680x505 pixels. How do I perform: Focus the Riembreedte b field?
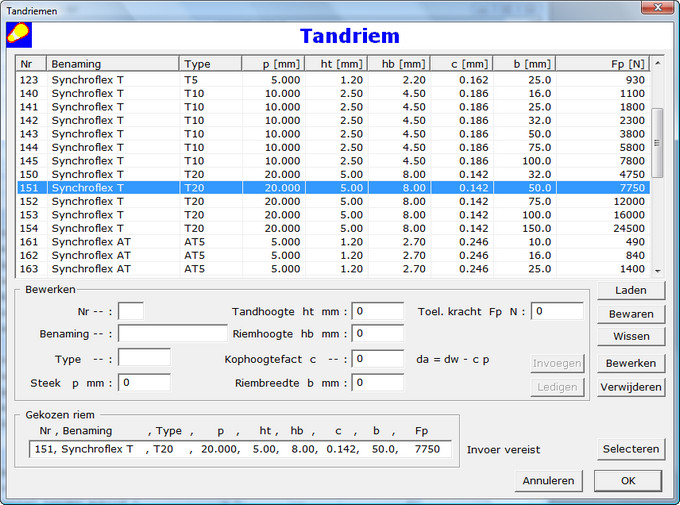coord(377,382)
